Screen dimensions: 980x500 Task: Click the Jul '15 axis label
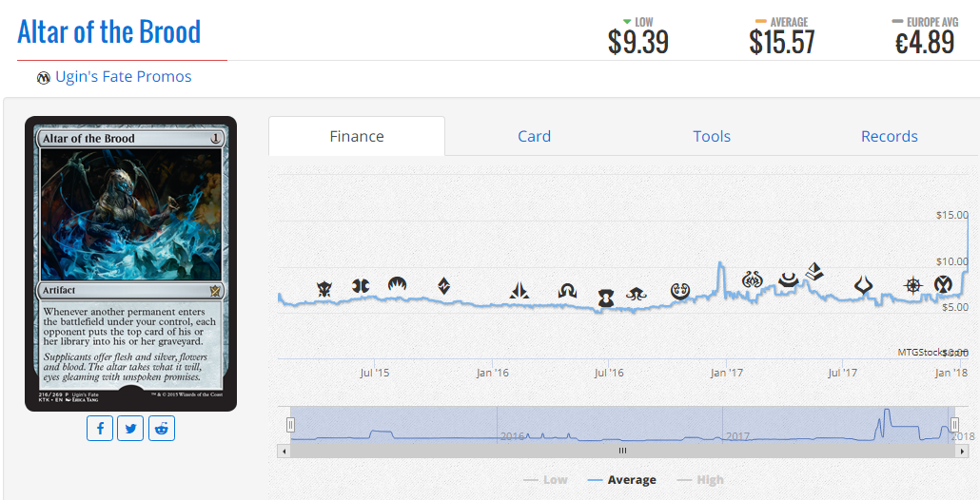(x=375, y=374)
